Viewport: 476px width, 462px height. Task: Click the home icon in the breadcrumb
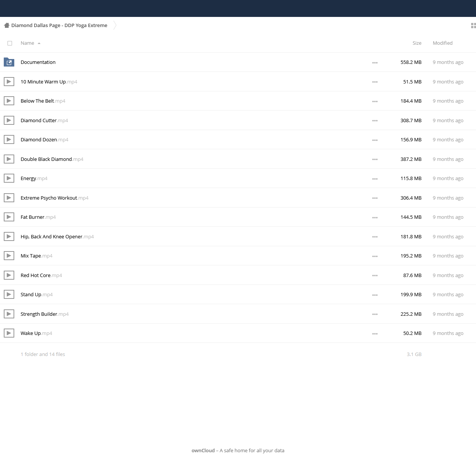(x=7, y=25)
